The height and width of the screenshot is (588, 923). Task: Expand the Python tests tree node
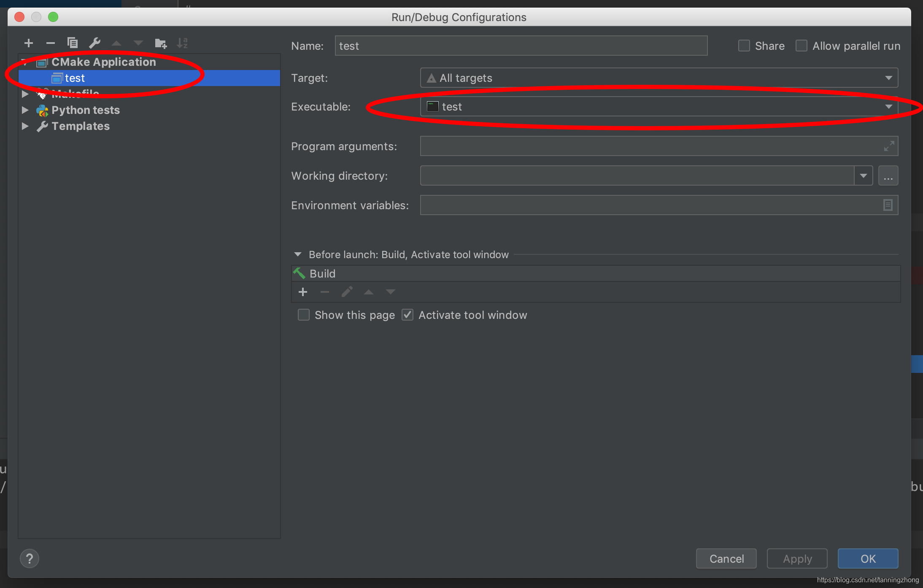tap(25, 110)
